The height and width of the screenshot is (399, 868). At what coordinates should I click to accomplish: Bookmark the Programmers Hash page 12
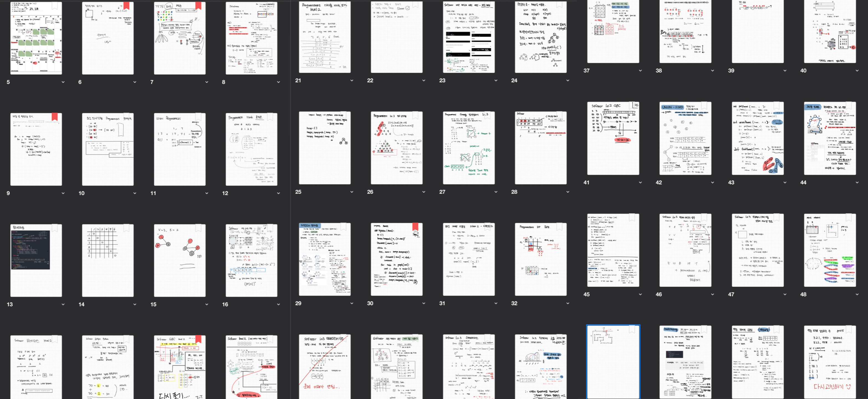pyautogui.click(x=270, y=117)
